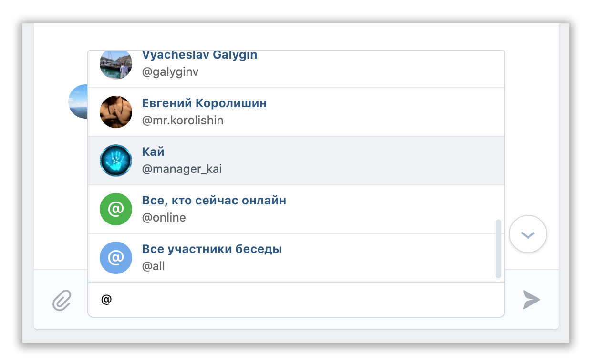
Task: Click the @mr.korolishin handle text
Action: [182, 121]
